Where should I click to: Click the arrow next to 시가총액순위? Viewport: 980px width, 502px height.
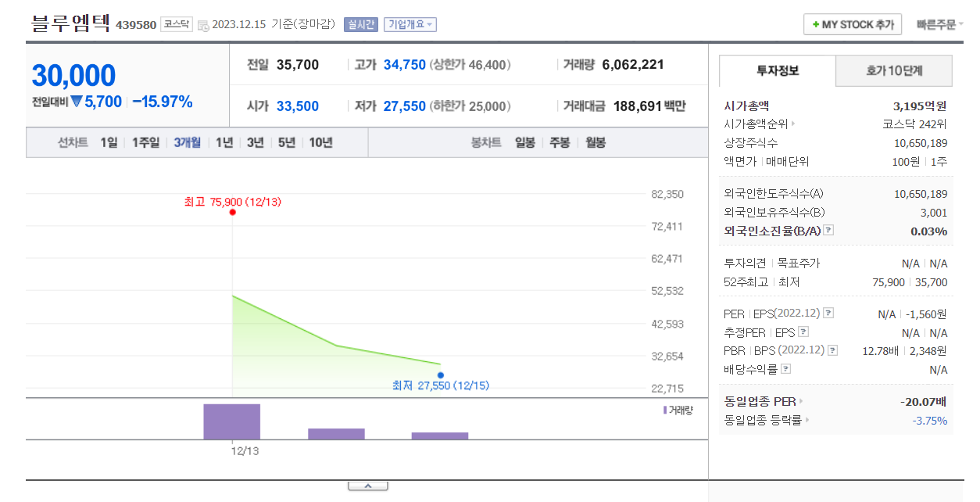click(x=793, y=124)
